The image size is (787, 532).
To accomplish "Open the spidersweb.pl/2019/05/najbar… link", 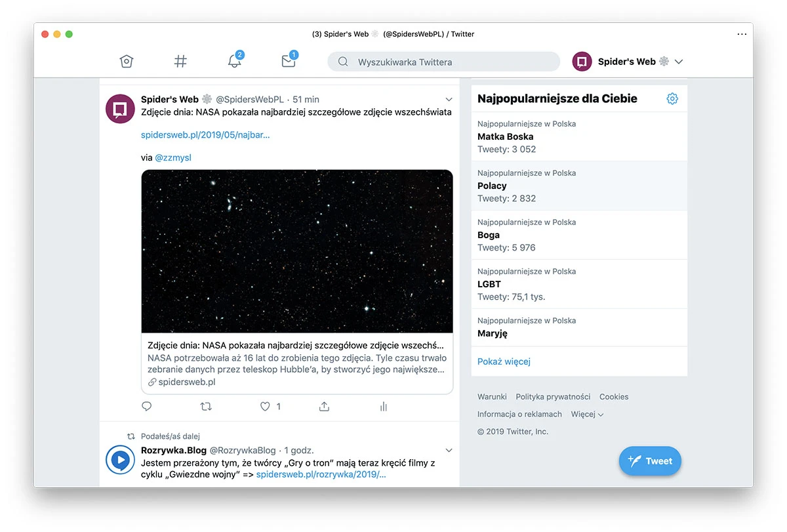I will tap(205, 135).
